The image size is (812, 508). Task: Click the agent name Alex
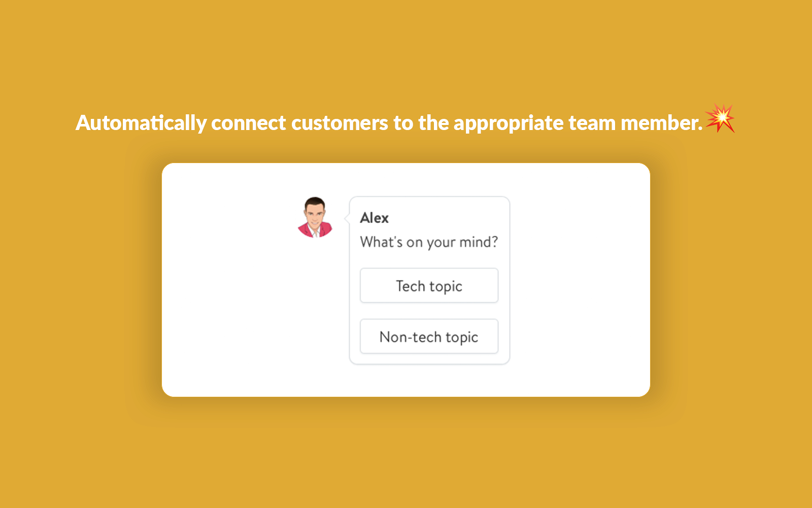[374, 218]
